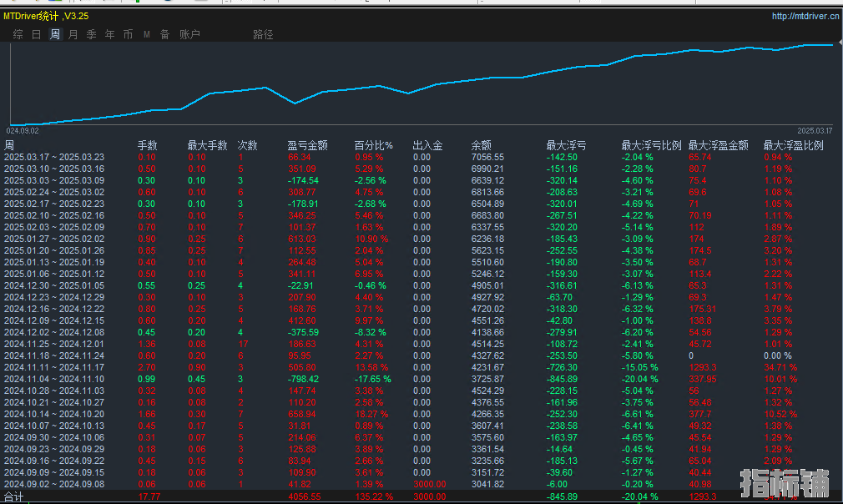Click the 最大浮亏比例 column header
Viewport: 843px width, 504px height.
point(651,145)
